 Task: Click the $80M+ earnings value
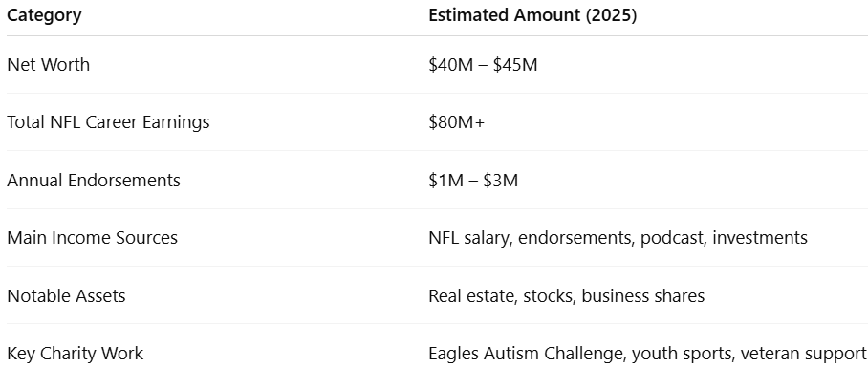point(456,122)
